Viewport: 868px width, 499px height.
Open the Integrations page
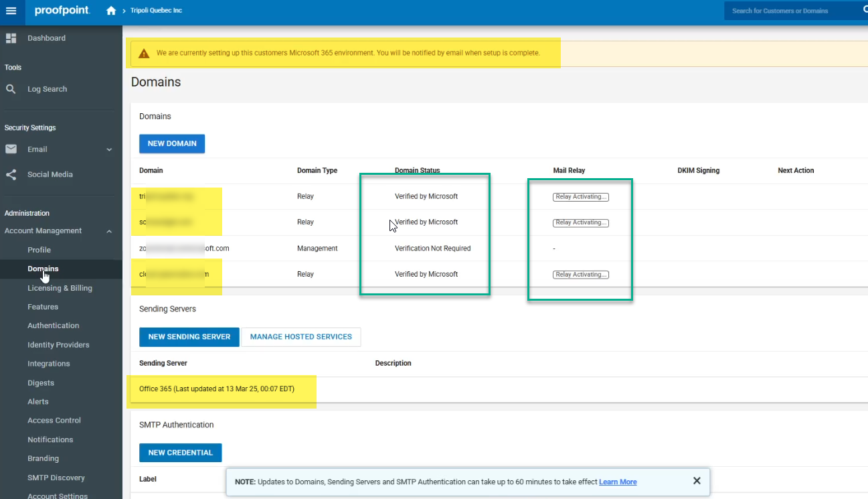click(x=48, y=364)
